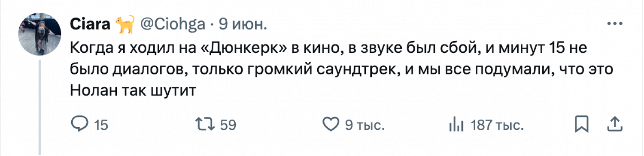Click the likes count 9 тыс.

pos(365,125)
